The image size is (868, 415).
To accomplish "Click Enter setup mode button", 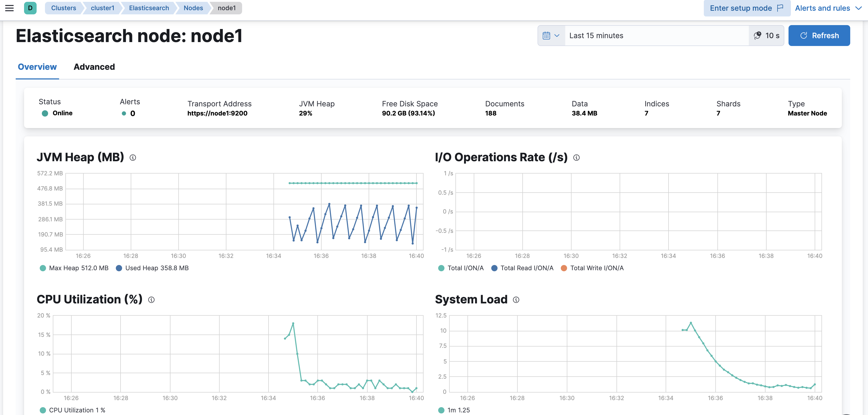I will (747, 8).
